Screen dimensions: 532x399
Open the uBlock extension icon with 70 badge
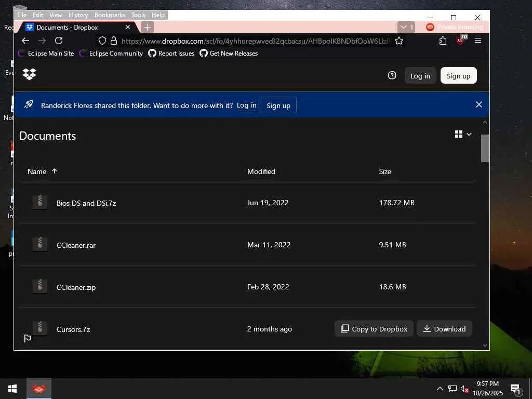click(x=461, y=40)
